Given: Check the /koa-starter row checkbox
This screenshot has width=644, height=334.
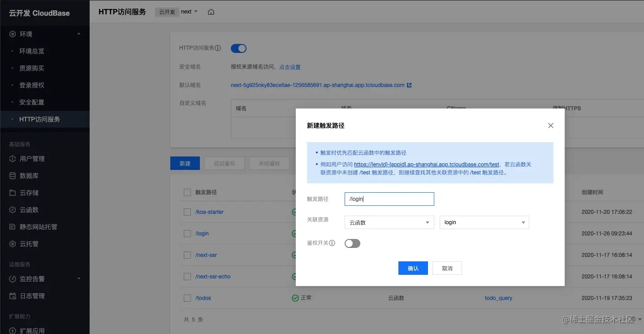Looking at the screenshot, I should [187, 212].
